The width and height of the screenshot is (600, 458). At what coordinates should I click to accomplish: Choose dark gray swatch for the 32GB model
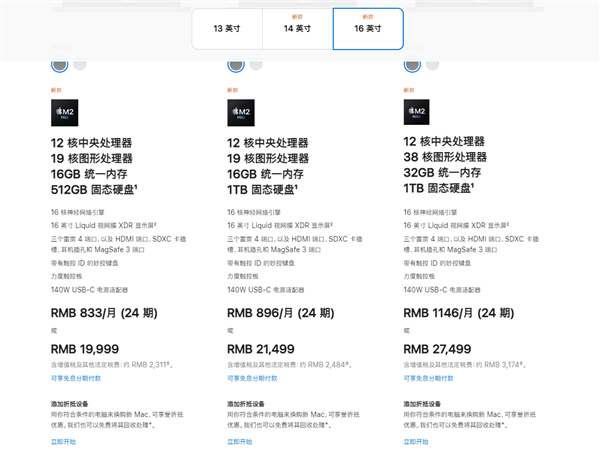point(412,65)
